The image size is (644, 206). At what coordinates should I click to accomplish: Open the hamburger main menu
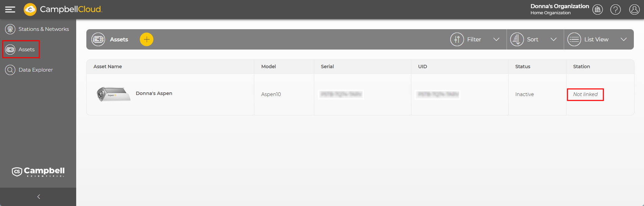coord(10,10)
